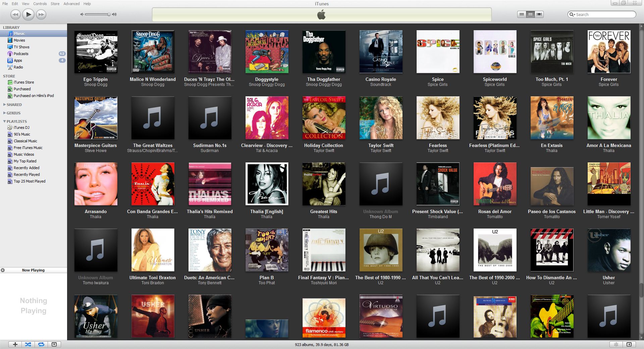Click the Previous track button
Image resolution: width=644 pixels, height=349 pixels.
click(15, 14)
